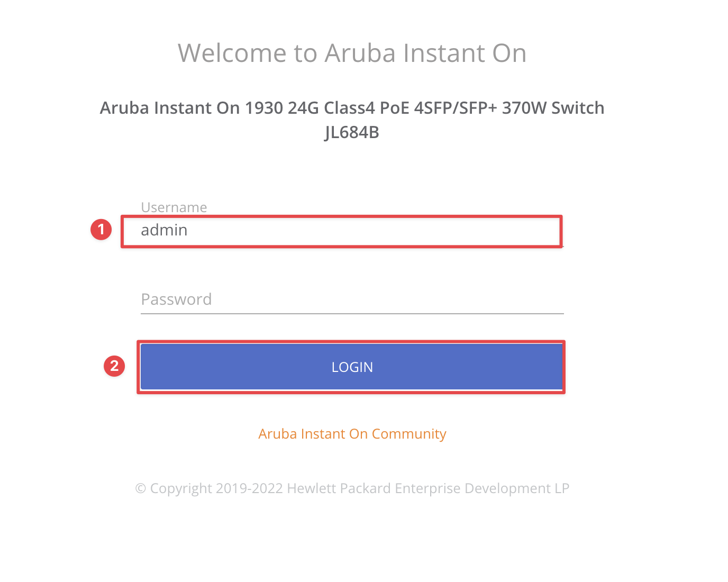
Task: Select the Welcome to Aruba Instant On heading
Action: coord(352,53)
